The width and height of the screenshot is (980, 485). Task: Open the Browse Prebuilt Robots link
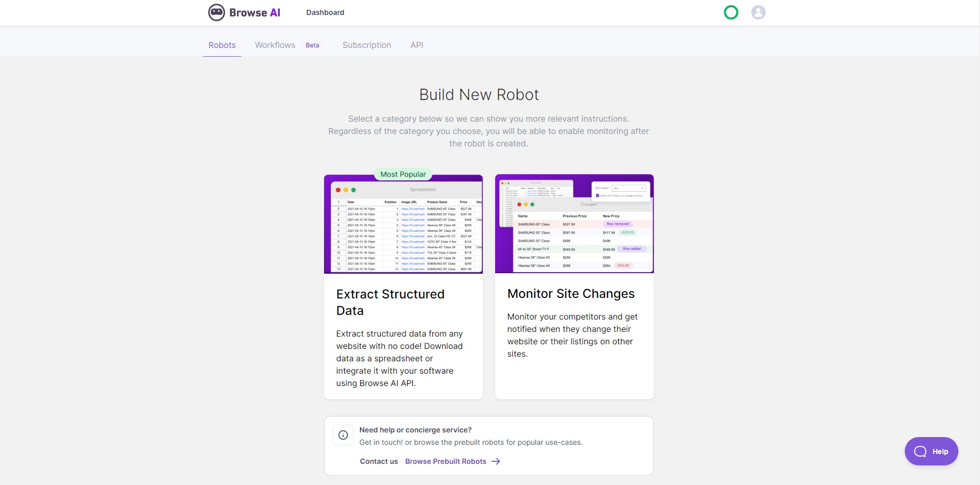[x=446, y=461]
